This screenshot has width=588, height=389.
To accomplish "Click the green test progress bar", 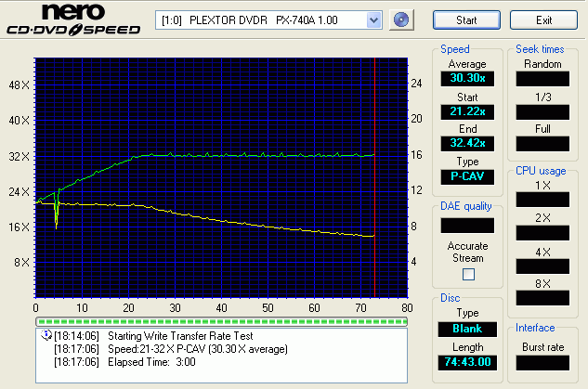I will pos(221,321).
